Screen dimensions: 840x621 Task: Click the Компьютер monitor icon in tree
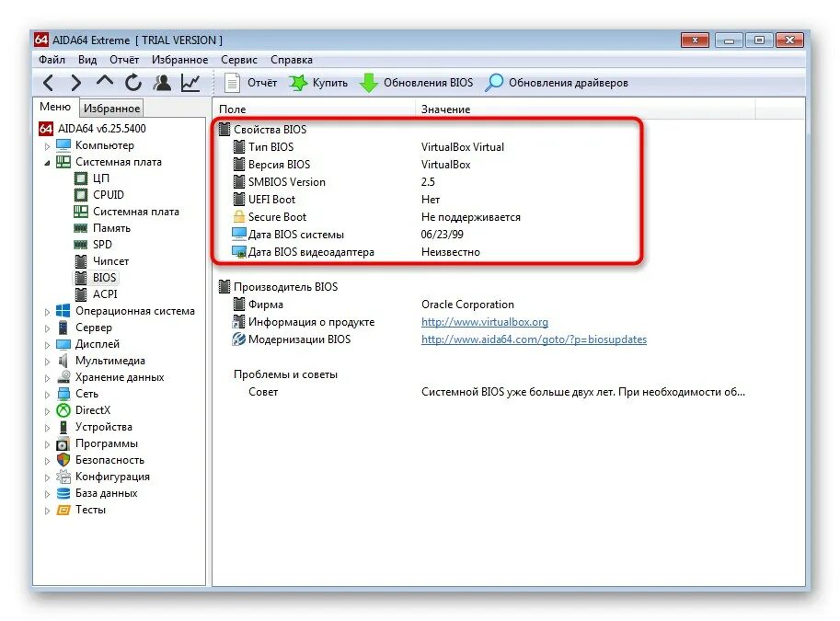tap(63, 145)
